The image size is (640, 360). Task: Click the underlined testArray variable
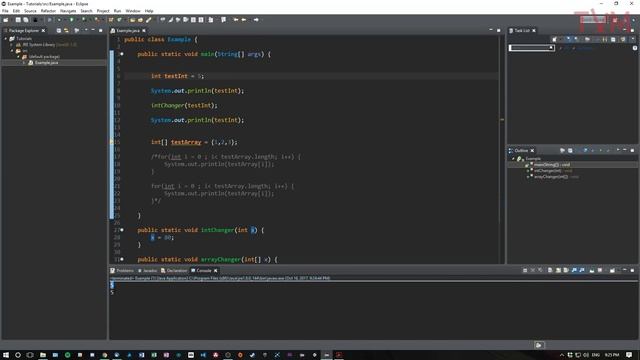point(186,142)
